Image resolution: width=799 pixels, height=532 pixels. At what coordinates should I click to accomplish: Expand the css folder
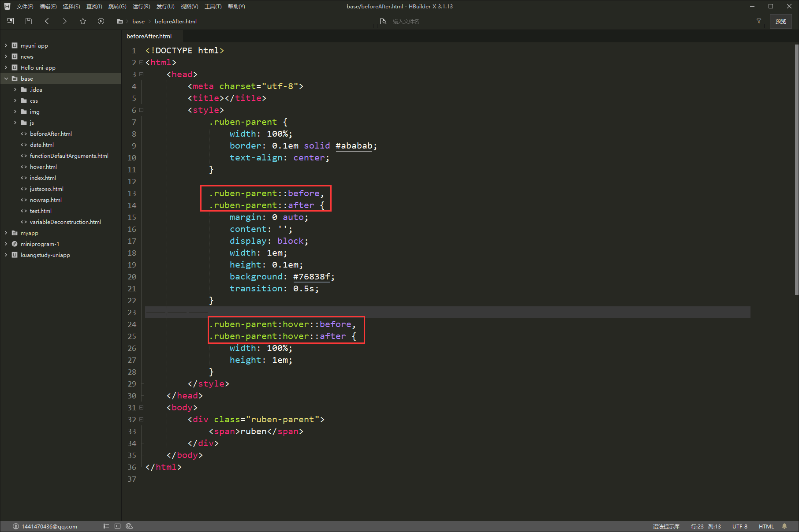coord(15,101)
